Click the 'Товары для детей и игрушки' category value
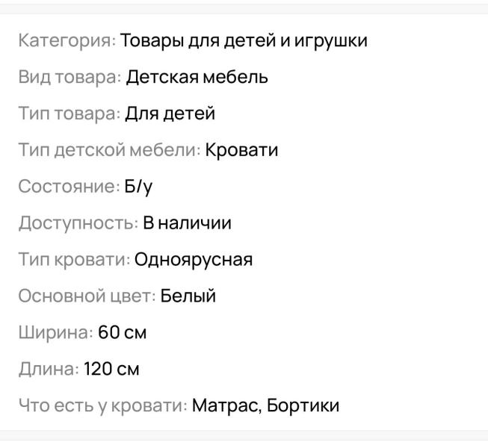The image size is (488, 448). (244, 40)
